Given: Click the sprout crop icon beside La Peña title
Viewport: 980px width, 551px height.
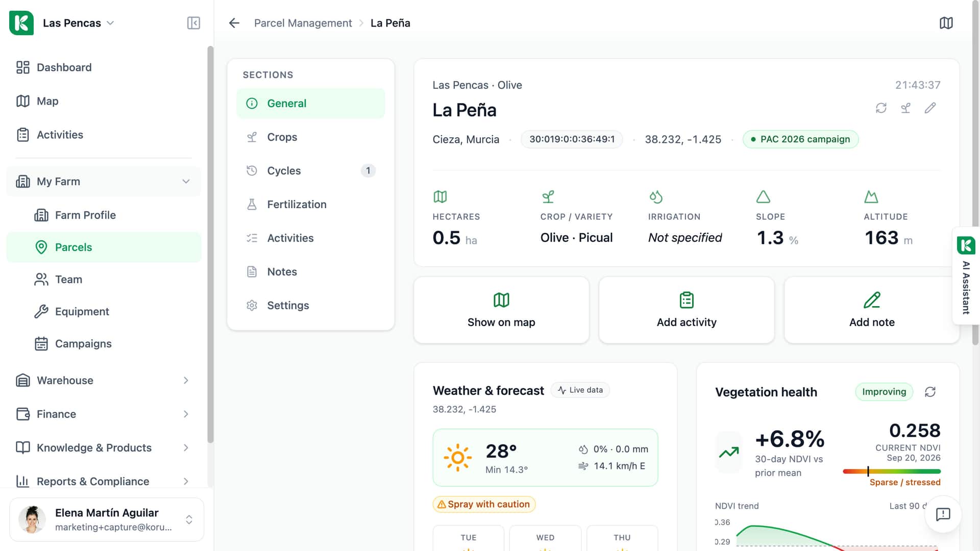Looking at the screenshot, I should tap(905, 108).
